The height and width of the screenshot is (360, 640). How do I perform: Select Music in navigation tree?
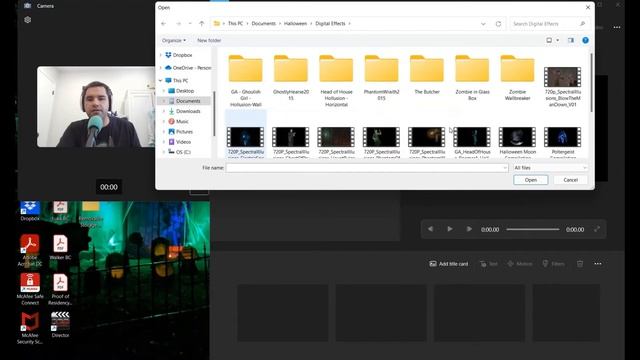pyautogui.click(x=182, y=121)
